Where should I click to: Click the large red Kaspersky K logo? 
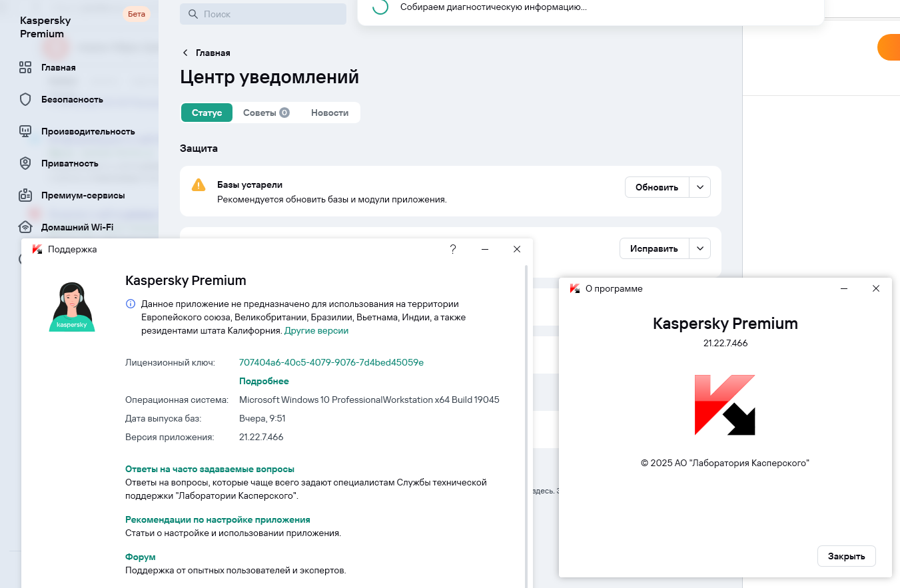725,405
